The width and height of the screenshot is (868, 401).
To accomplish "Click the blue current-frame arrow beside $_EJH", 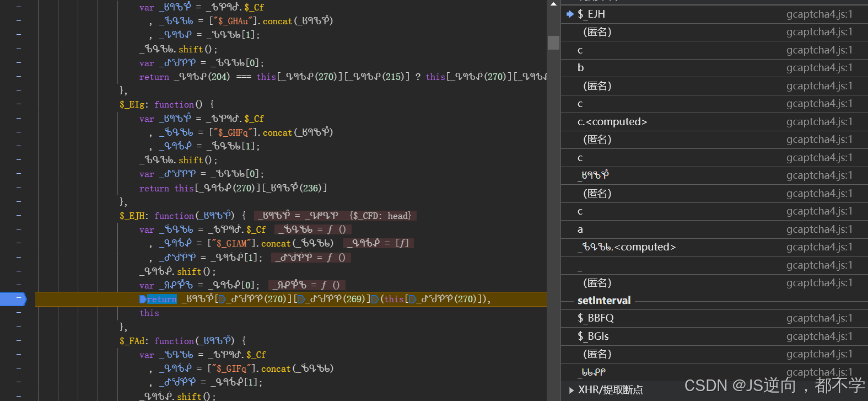I will [570, 14].
